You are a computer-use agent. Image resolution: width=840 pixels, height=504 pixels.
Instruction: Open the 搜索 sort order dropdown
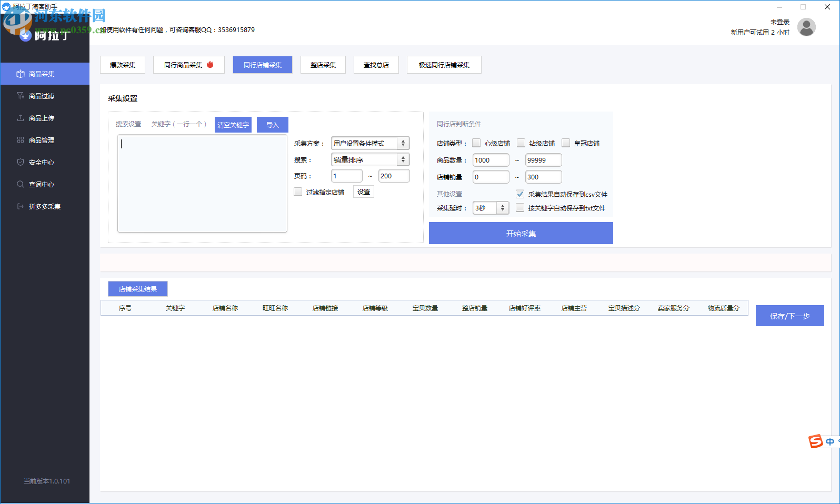[371, 159]
